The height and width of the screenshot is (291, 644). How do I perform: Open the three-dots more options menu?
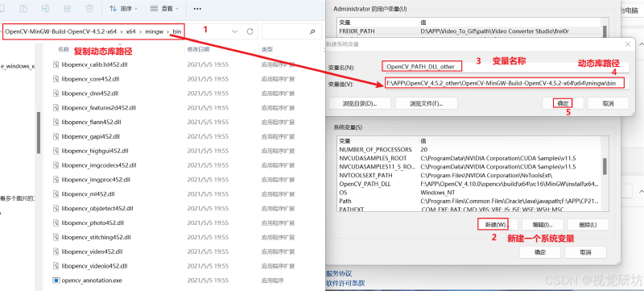point(197,9)
